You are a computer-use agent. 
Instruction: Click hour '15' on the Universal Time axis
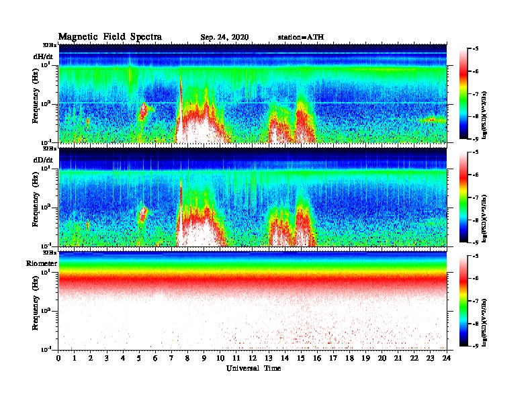(x=301, y=359)
